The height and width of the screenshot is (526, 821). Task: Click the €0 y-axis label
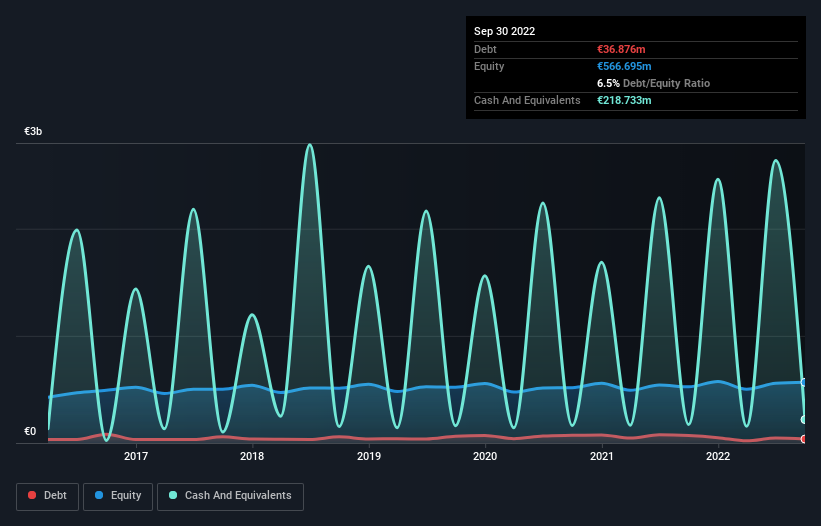click(x=30, y=431)
